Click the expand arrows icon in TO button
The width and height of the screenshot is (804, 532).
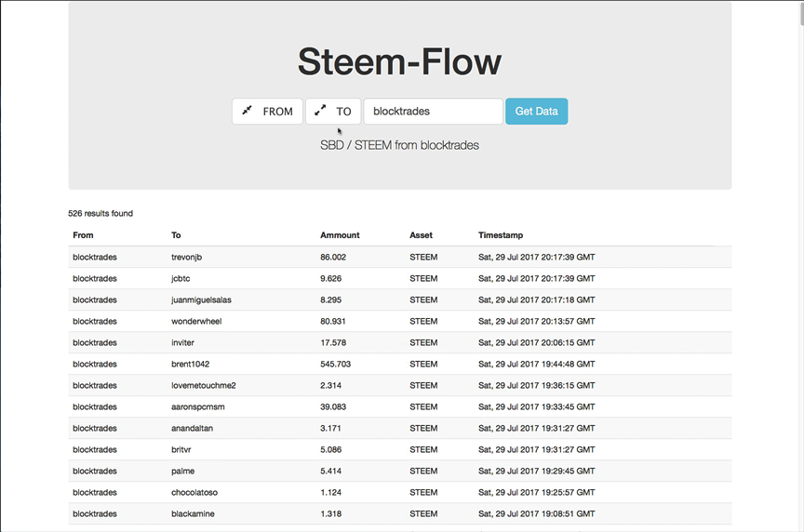[x=320, y=110]
